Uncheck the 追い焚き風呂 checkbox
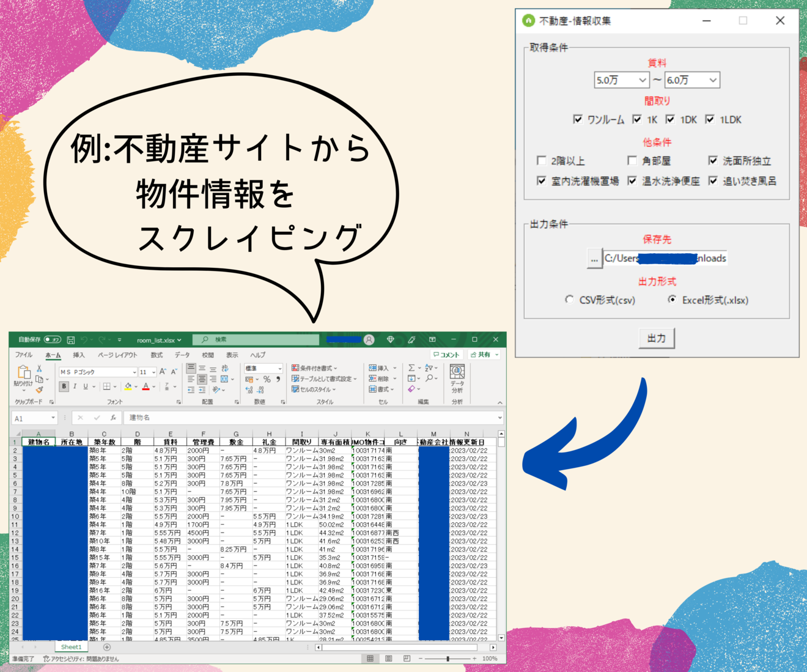The height and width of the screenshot is (672, 807). pyautogui.click(x=713, y=180)
